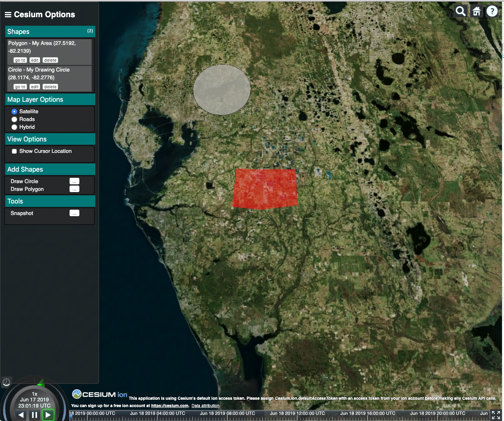Viewport: 504px width, 421px height.
Task: Select the Roads map layer
Action: 14,119
